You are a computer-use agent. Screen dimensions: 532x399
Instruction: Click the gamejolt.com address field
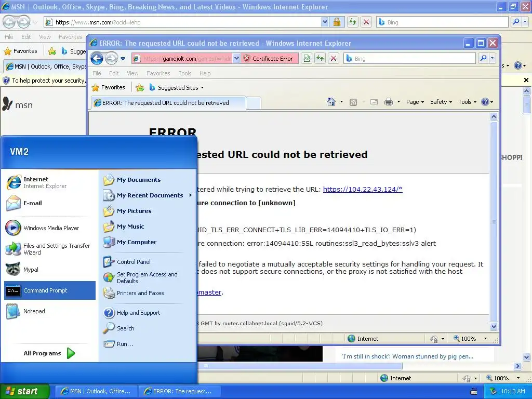[x=187, y=58]
